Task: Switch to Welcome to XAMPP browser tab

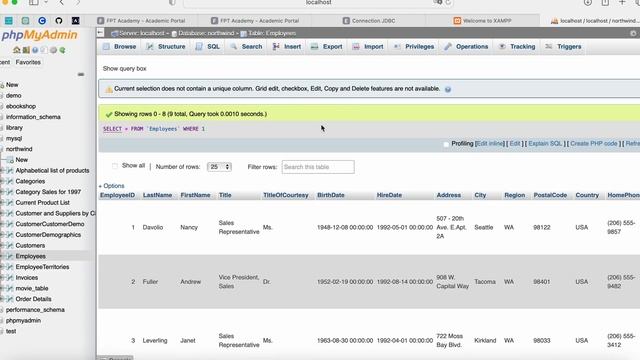Action: 482,20
